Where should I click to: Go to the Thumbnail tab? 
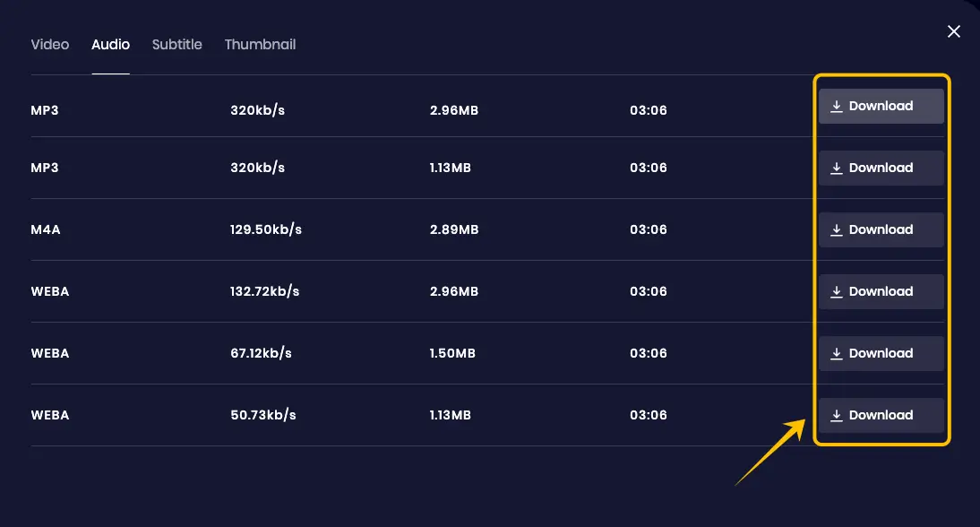(x=260, y=45)
